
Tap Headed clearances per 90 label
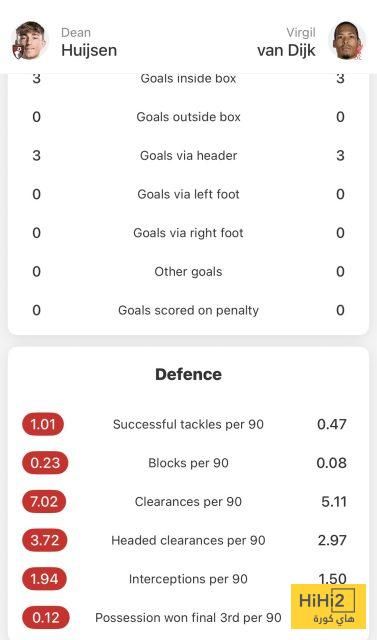(188, 540)
